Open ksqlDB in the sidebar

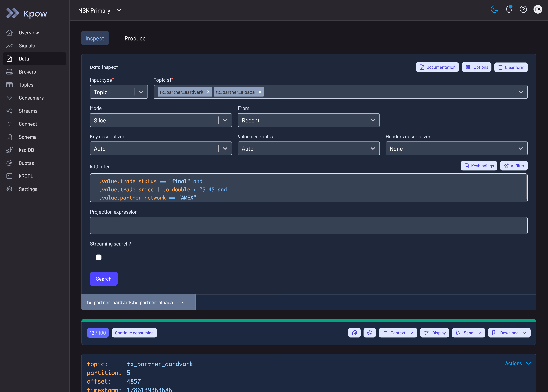pos(35,150)
